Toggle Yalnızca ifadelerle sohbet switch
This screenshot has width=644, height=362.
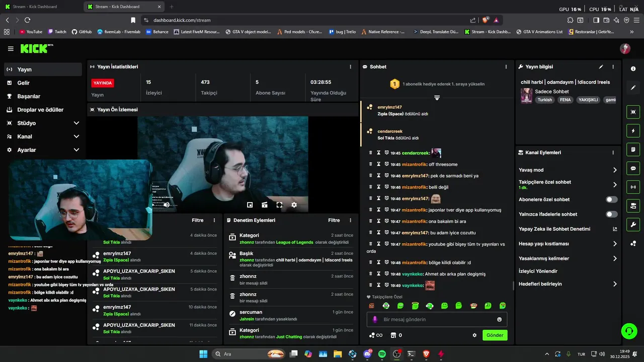pos(611,214)
